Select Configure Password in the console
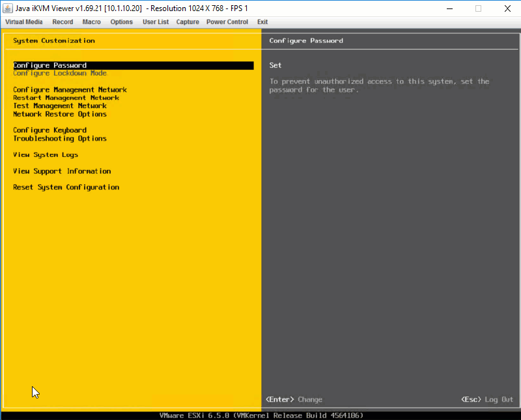The width and height of the screenshot is (521, 420). [x=49, y=65]
